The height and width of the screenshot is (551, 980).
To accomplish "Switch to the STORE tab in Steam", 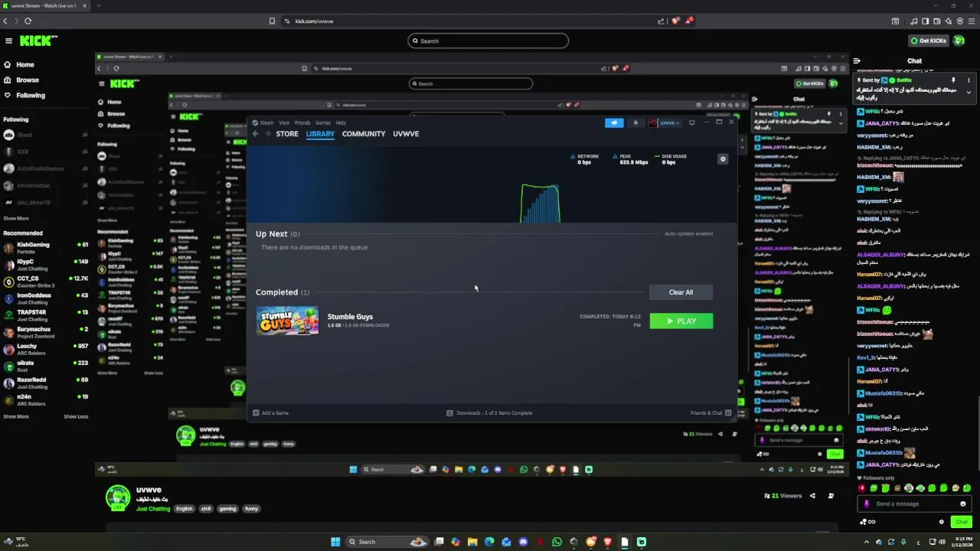I will (x=287, y=134).
